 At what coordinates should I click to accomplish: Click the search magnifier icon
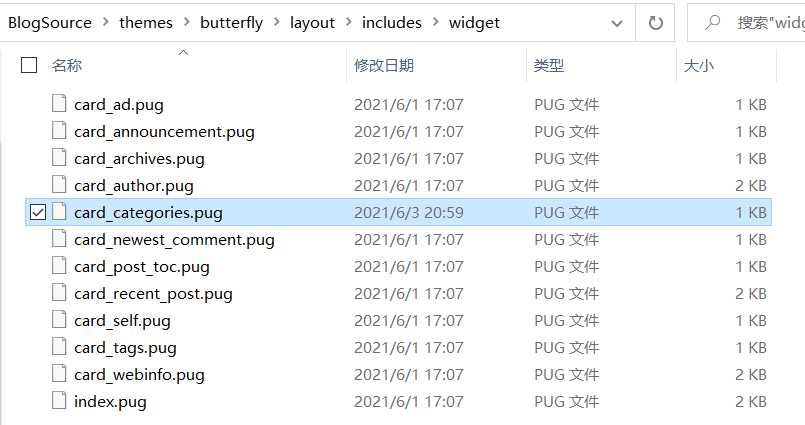[x=712, y=22]
